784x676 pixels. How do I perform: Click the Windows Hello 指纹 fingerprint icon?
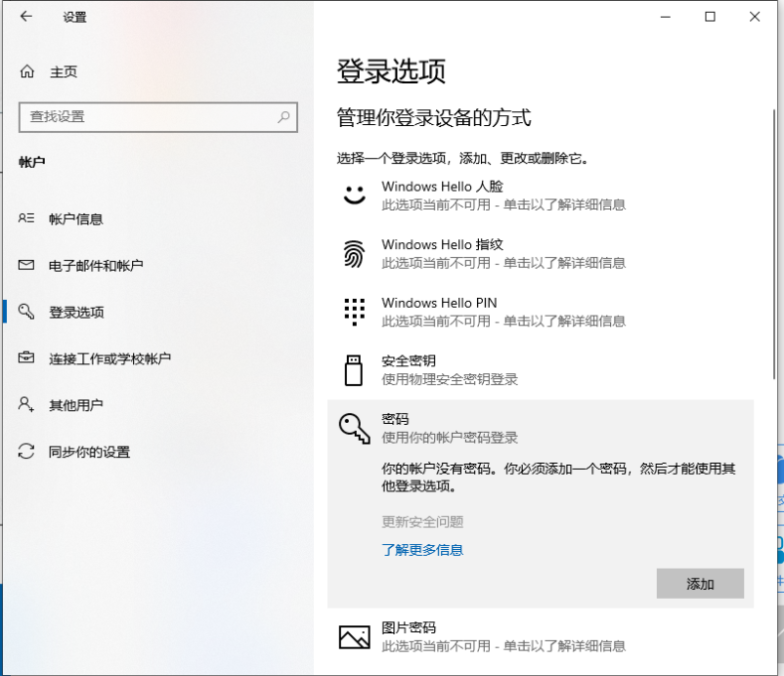(353, 253)
